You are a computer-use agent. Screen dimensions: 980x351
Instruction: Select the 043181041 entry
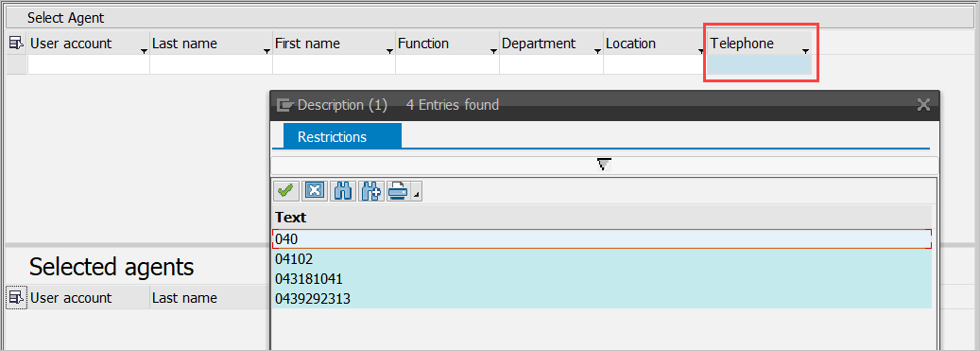[x=602, y=279]
